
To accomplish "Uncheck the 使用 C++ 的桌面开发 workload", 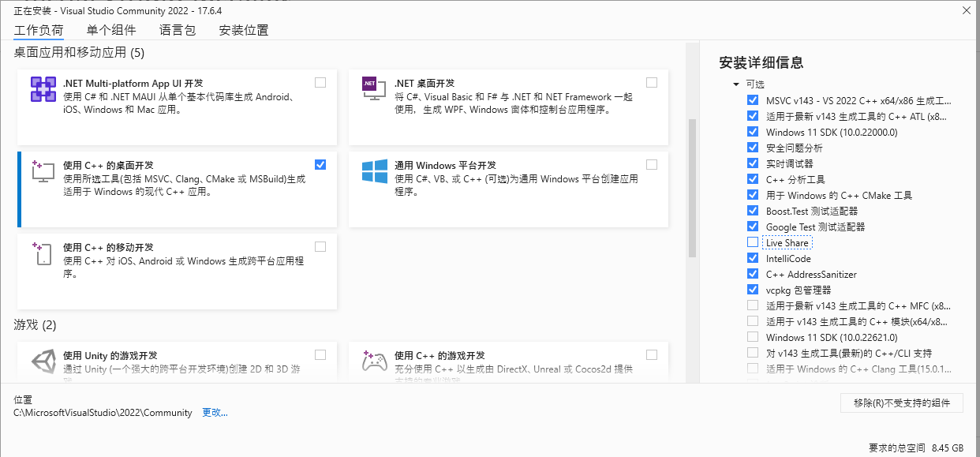I will pyautogui.click(x=320, y=164).
